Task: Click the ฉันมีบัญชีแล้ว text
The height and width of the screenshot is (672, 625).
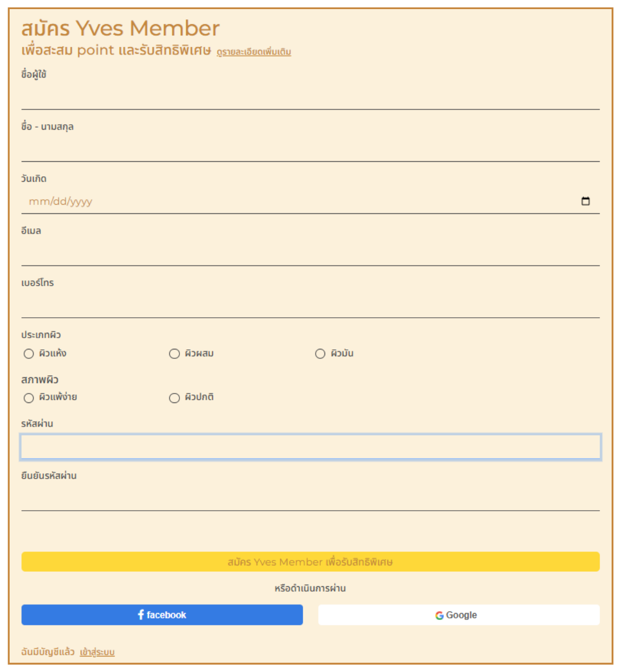Action: pos(48,652)
